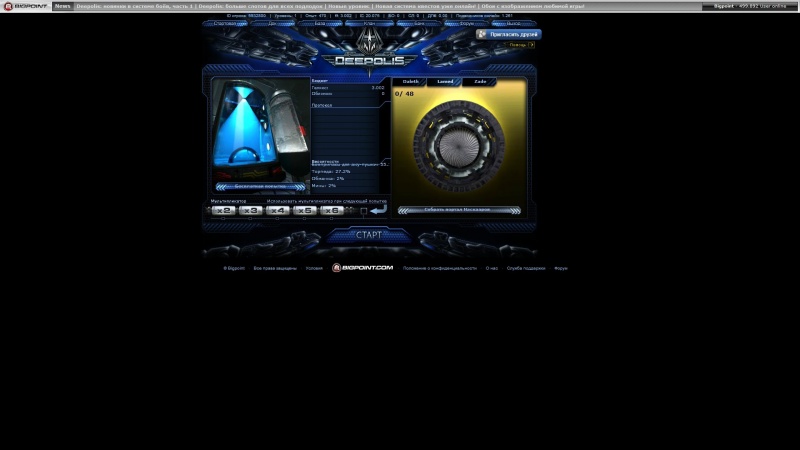Select the x3 multiplier
800x450 pixels.
[251, 210]
